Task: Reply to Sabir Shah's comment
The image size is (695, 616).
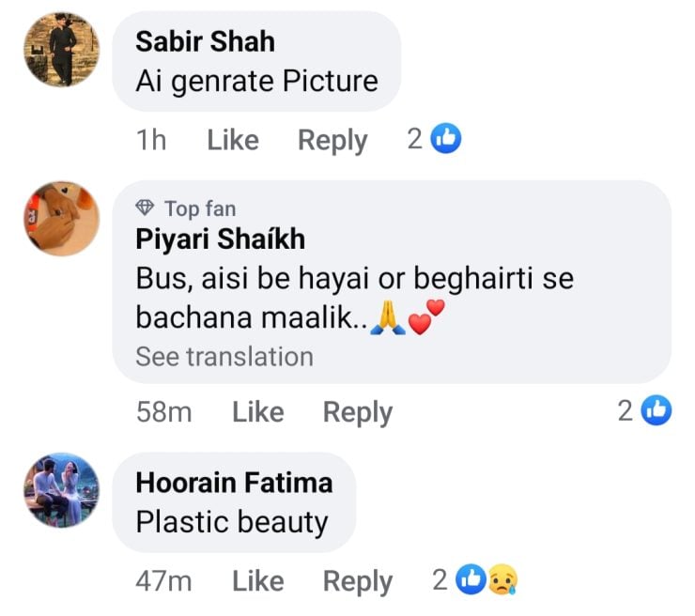Action: click(x=332, y=140)
